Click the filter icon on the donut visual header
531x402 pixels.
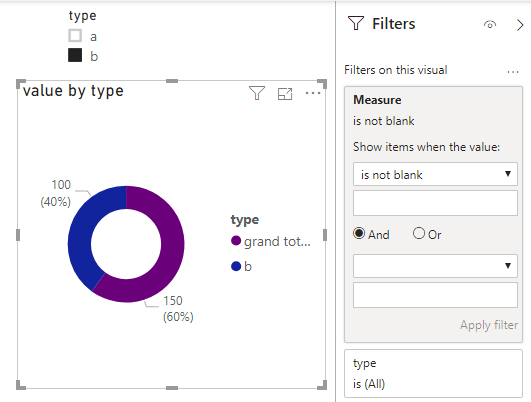pos(257,93)
